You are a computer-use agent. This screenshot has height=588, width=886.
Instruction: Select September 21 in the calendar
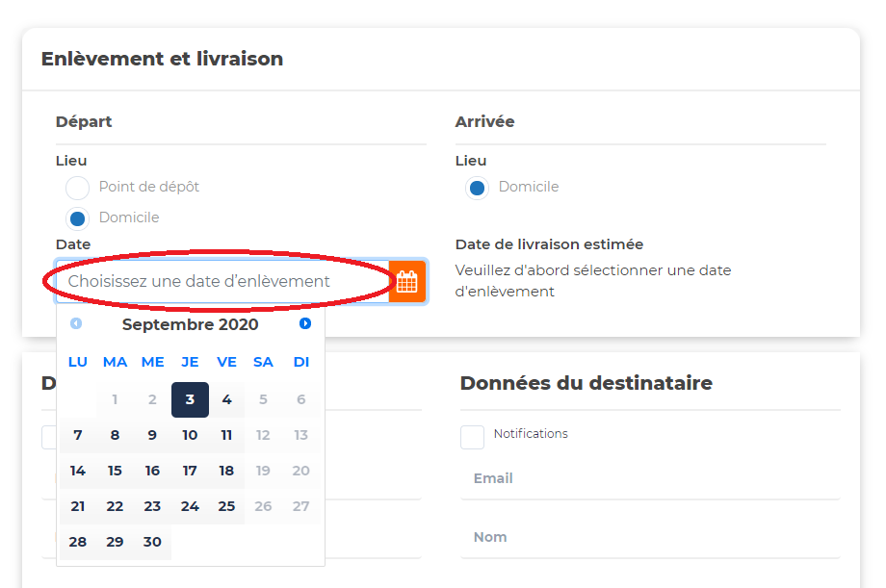(x=78, y=506)
